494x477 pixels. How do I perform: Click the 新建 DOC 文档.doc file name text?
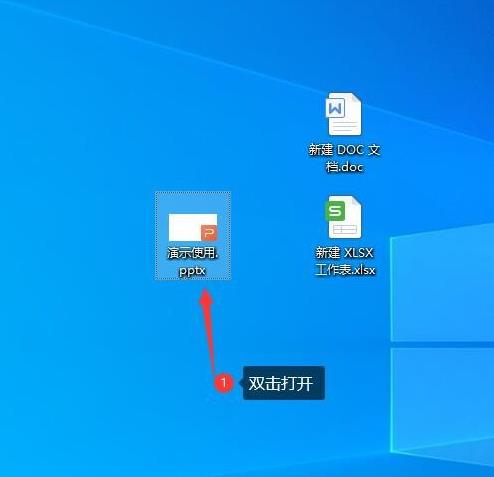[344, 158]
